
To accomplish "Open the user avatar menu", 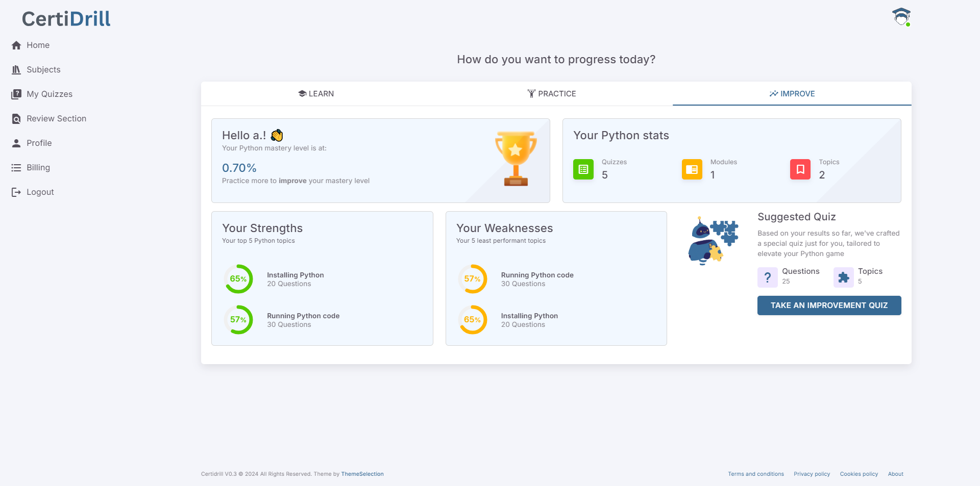I will click(901, 17).
